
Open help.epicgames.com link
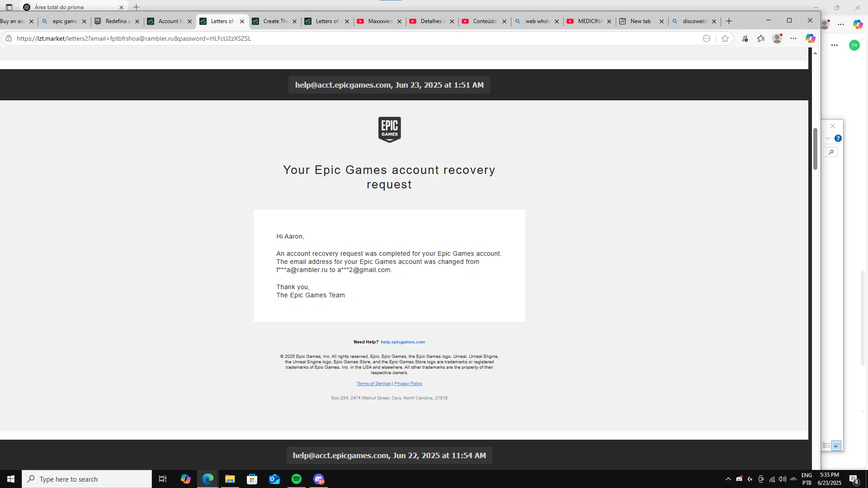click(x=403, y=342)
